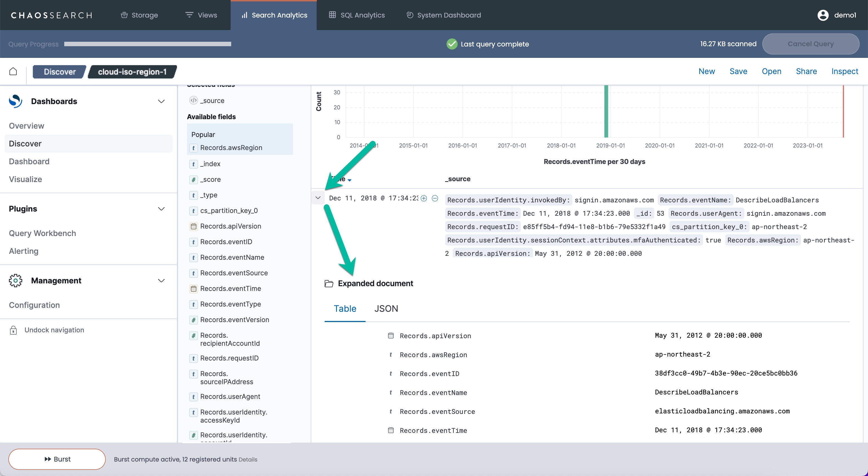Open the SQL Analytics tab
This screenshot has height=476, width=868.
pos(357,15)
